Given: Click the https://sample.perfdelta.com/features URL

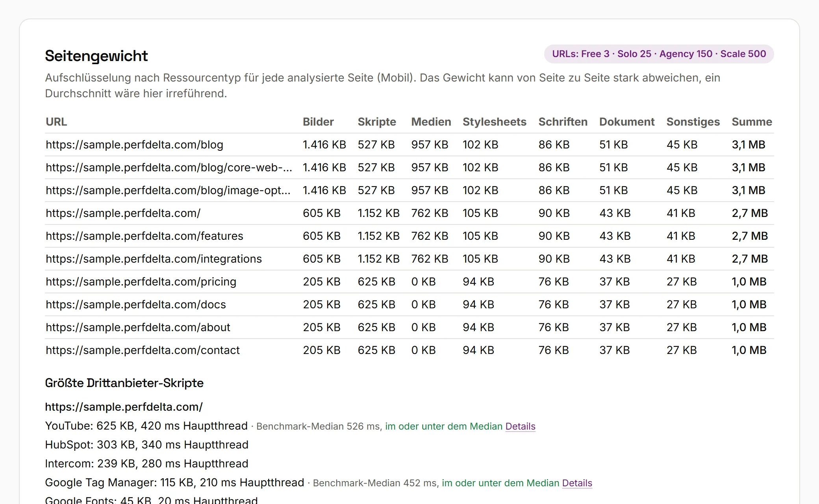Looking at the screenshot, I should [145, 236].
